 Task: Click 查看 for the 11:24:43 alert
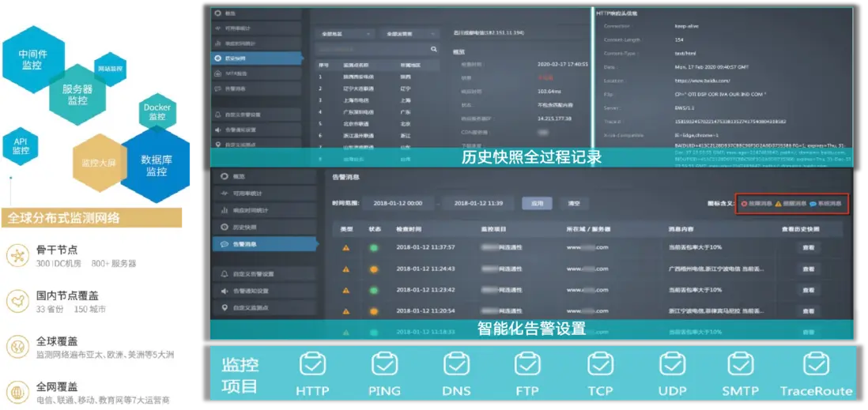809,269
